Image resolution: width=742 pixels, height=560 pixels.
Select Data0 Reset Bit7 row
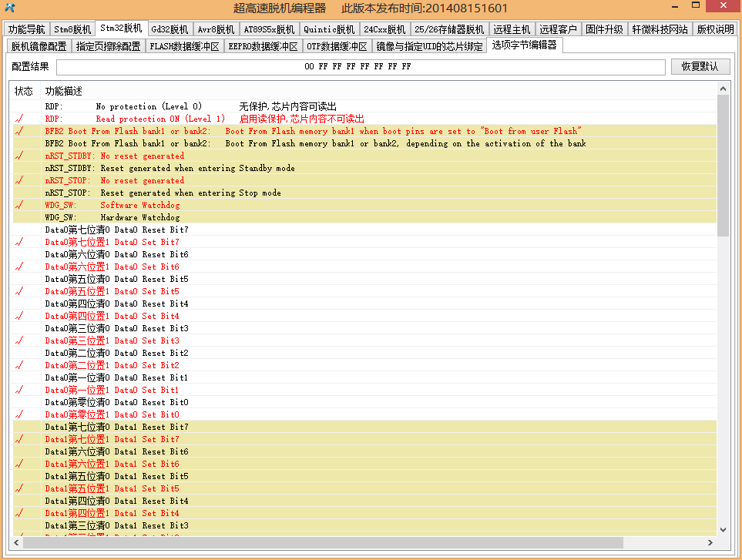[364, 230]
